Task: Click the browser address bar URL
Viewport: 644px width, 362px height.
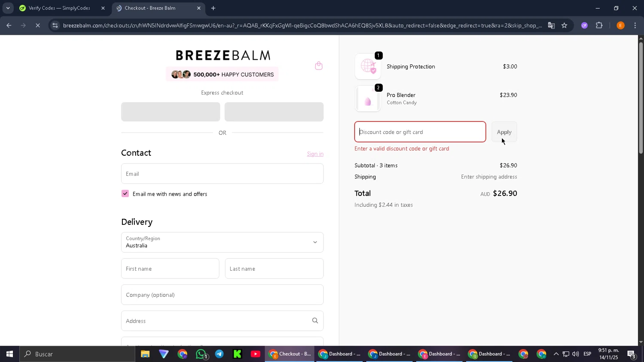Action: tap(302, 25)
